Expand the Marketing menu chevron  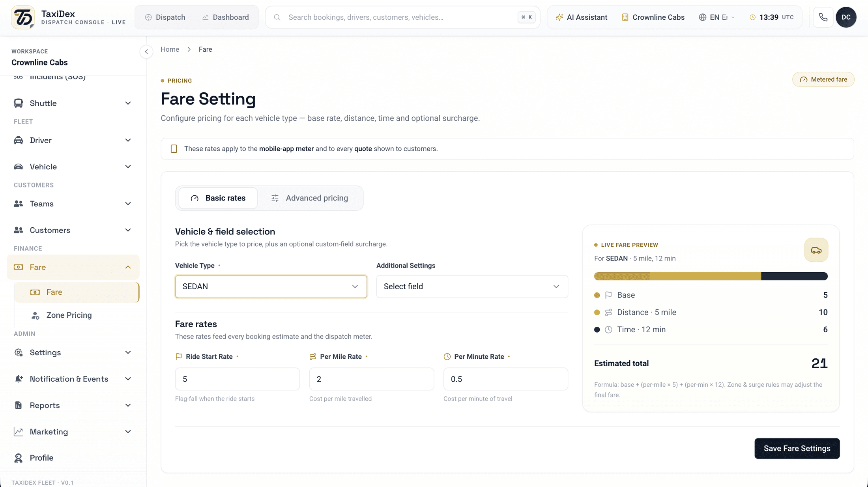pyautogui.click(x=128, y=432)
